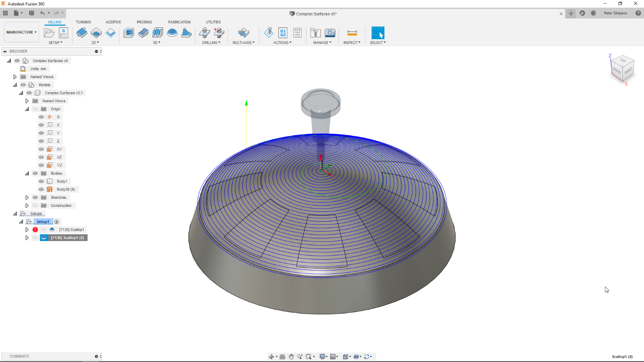The image size is (644, 362).
Task: Select the Pan hand tool
Action: point(291,357)
